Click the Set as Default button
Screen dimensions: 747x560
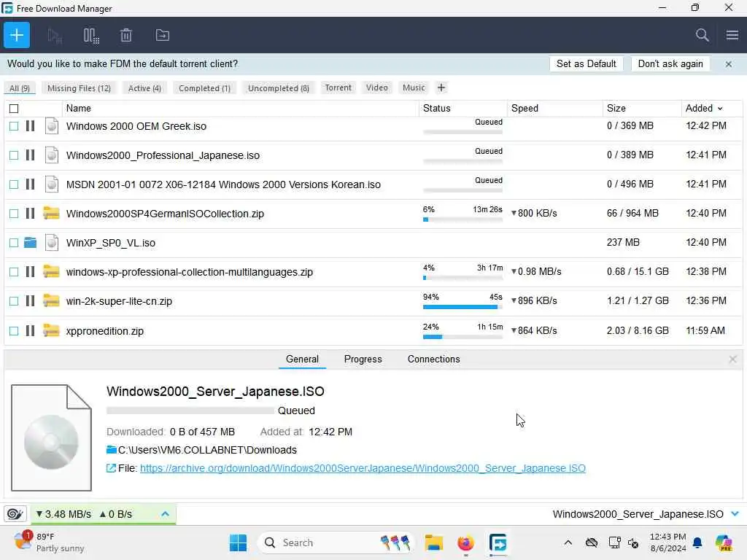click(586, 64)
